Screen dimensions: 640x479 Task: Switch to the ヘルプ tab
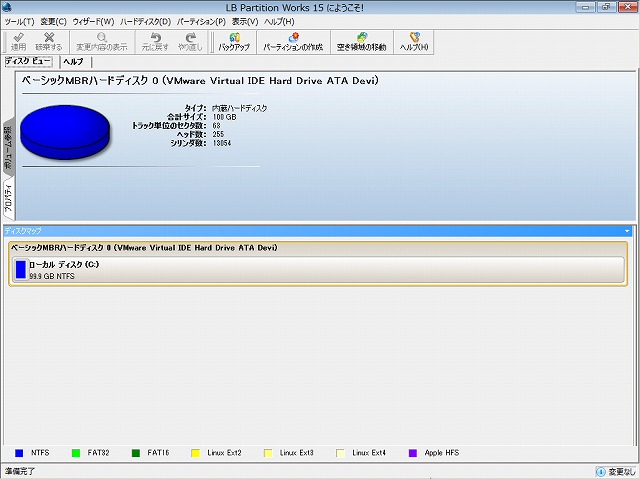(x=74, y=62)
